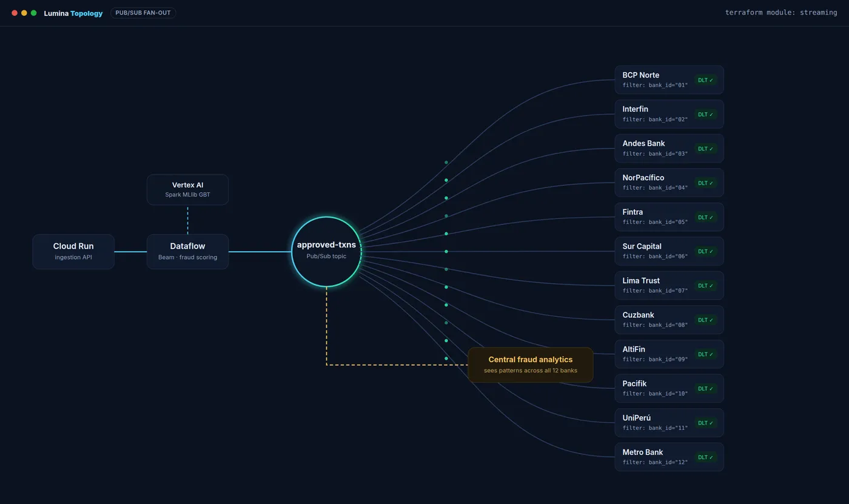Click the yellow minimize window dot
This screenshot has height=504, width=849.
coord(24,13)
